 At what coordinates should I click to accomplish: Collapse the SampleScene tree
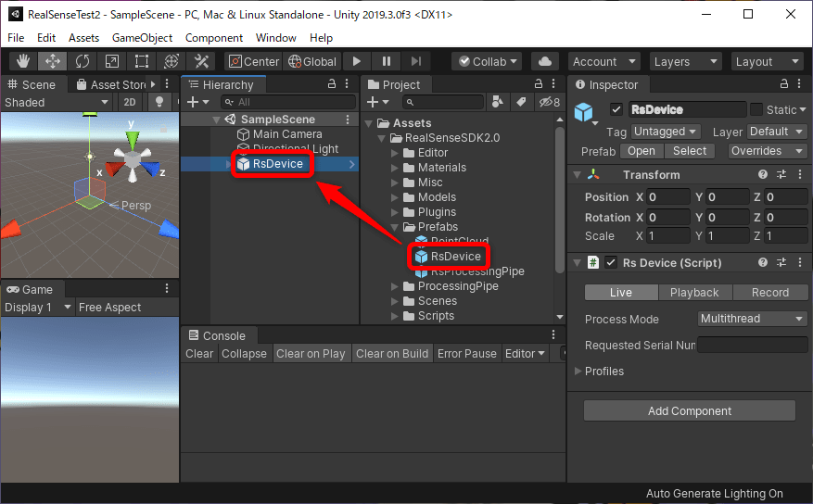pyautogui.click(x=217, y=120)
